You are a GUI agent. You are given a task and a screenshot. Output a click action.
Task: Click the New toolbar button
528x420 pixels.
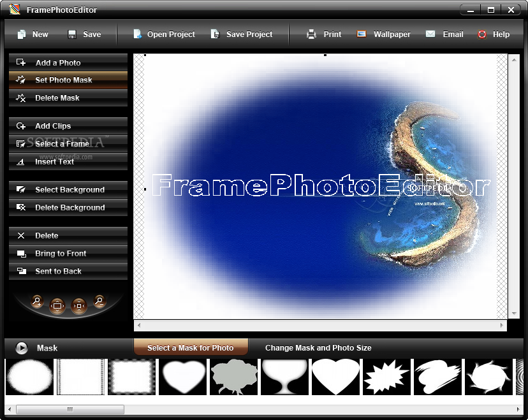coord(33,34)
